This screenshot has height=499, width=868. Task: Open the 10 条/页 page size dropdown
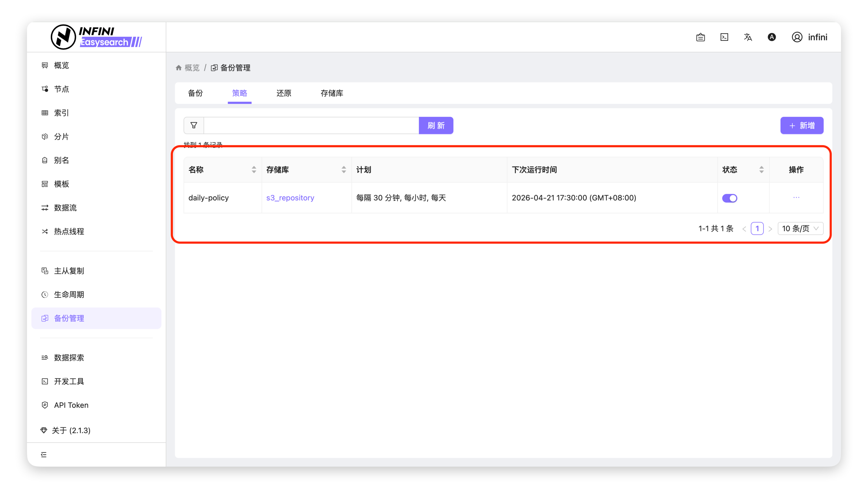[x=800, y=228]
